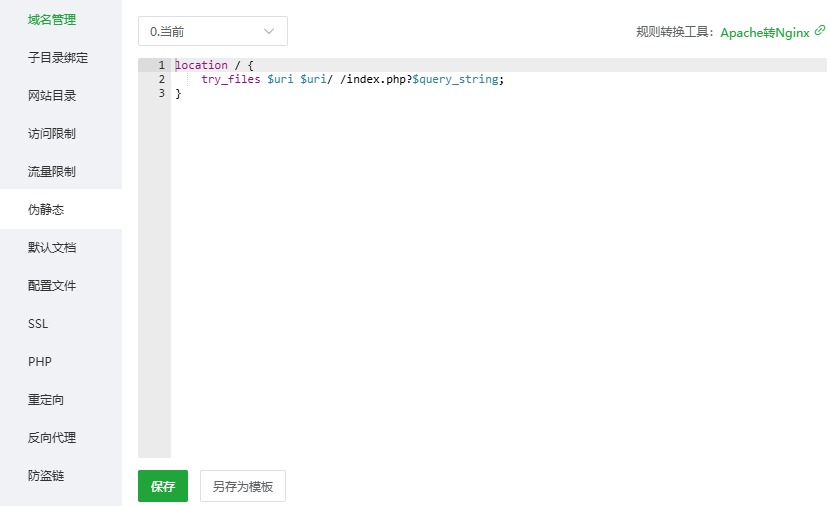Go to 防盗链 section
Screen dimensions: 830x506
point(46,475)
